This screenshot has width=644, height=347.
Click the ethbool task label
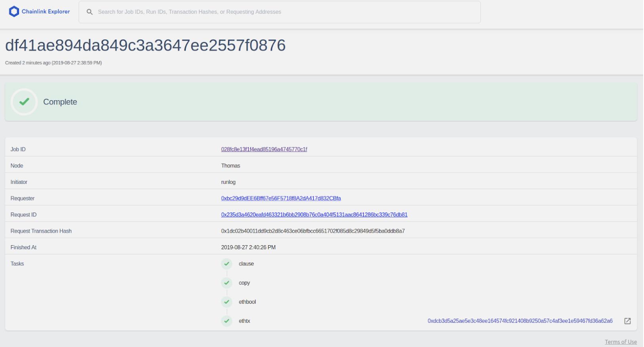click(247, 302)
